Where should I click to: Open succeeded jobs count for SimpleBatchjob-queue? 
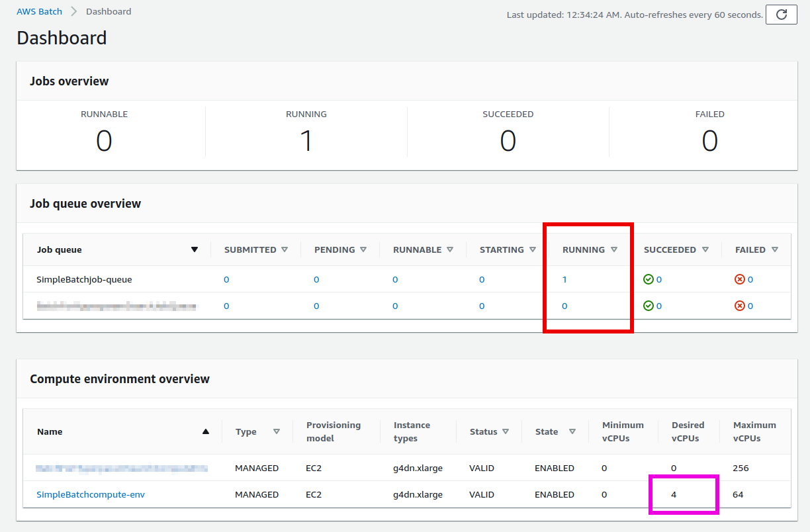[659, 279]
